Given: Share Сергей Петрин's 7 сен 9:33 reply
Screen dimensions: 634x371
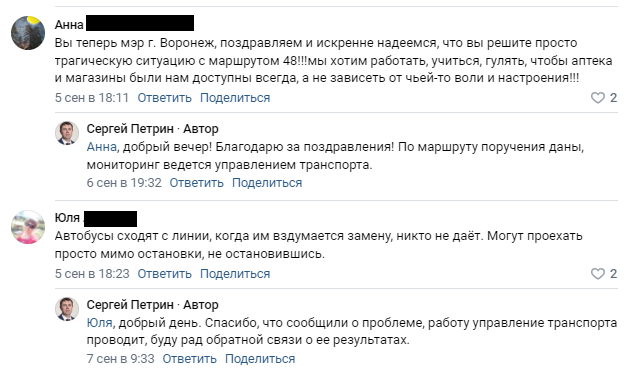Looking at the screenshot, I should [x=260, y=358].
